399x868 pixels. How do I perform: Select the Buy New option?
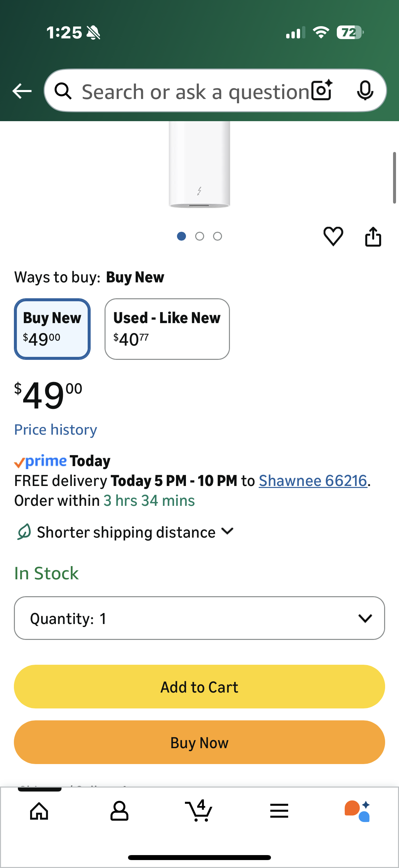tap(52, 329)
